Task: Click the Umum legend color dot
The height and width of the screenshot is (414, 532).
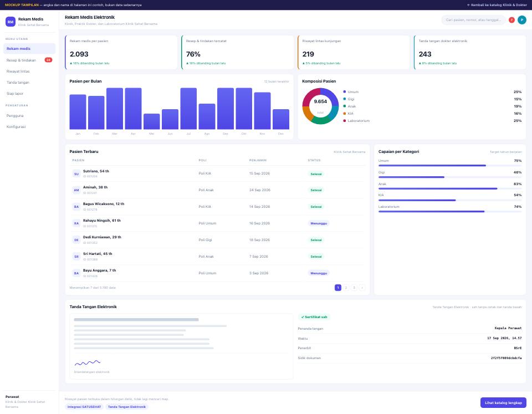Action: pos(344,91)
